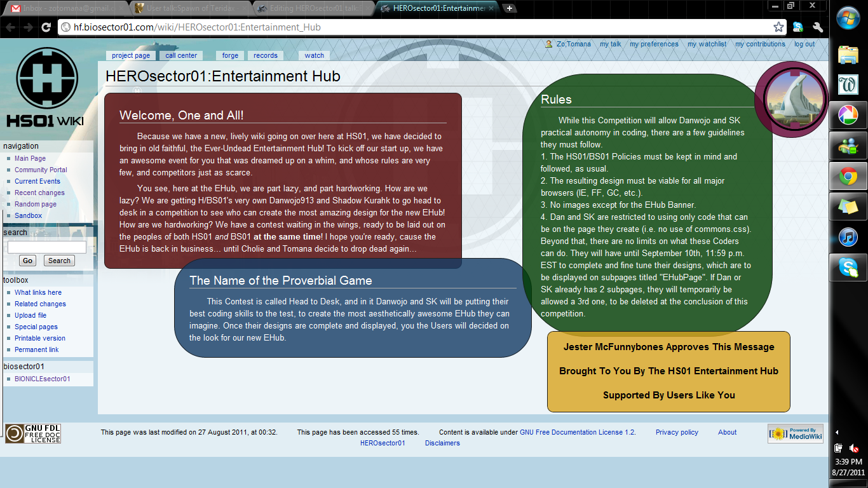Open 'my talk' link
Viewport: 868px width, 488px height.
(x=611, y=44)
